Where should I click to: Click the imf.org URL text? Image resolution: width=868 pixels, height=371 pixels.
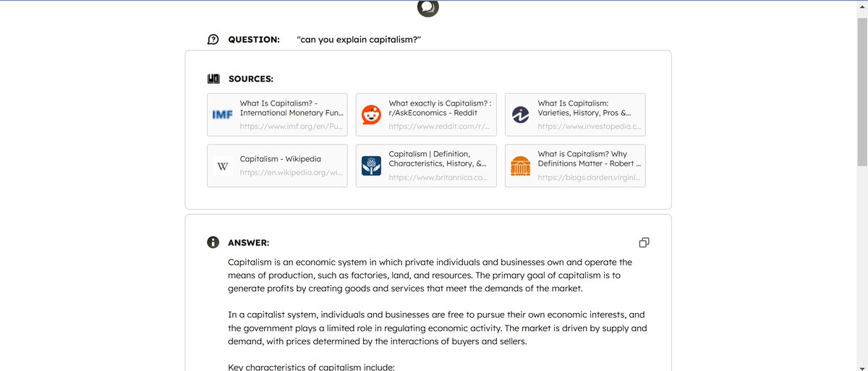pos(292,127)
